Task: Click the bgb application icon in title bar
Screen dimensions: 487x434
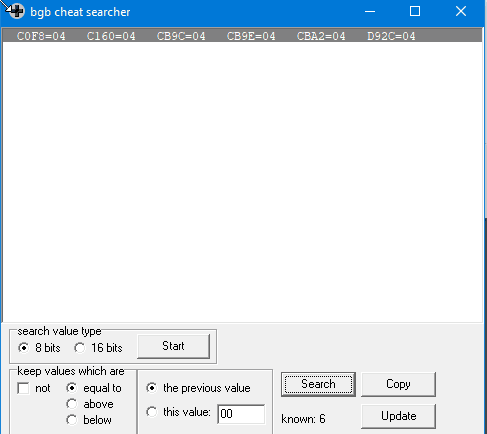Action: point(17,11)
